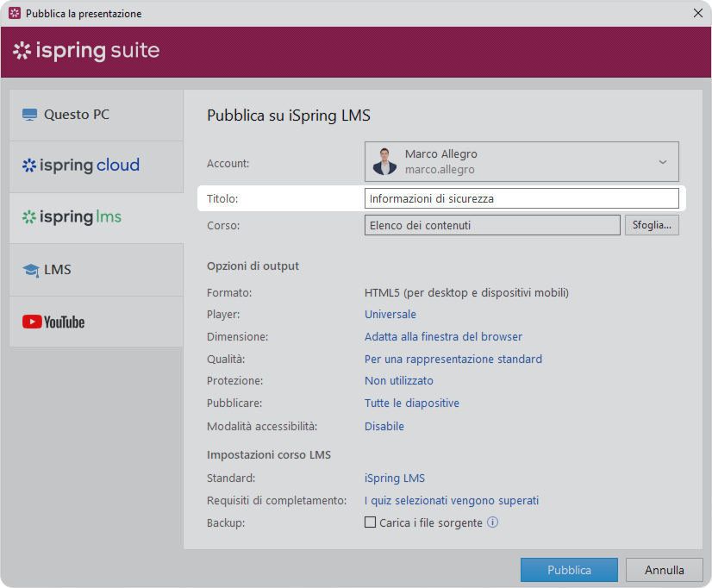
Task: Click the iSpring Suite logo in header
Action: (86, 51)
